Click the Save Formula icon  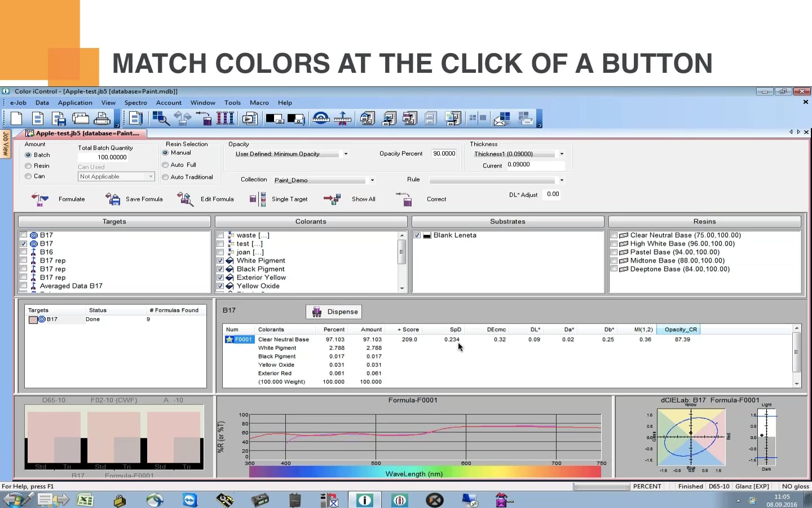pos(113,199)
